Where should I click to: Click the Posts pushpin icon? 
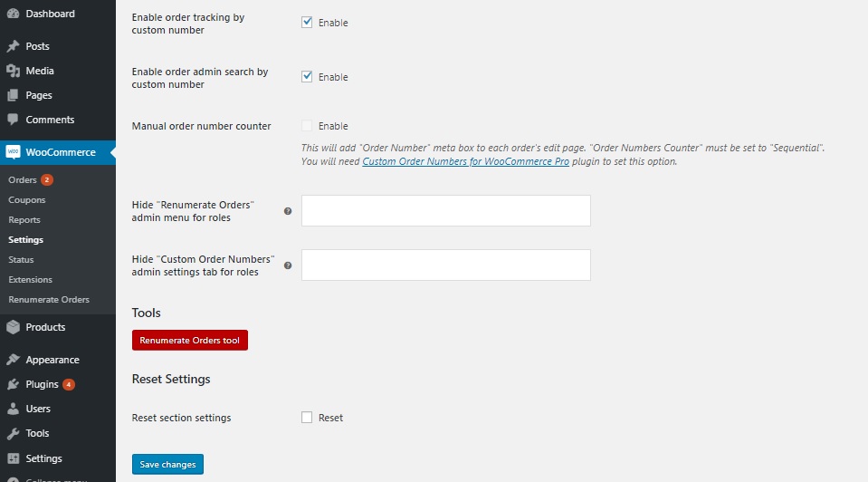(x=13, y=46)
